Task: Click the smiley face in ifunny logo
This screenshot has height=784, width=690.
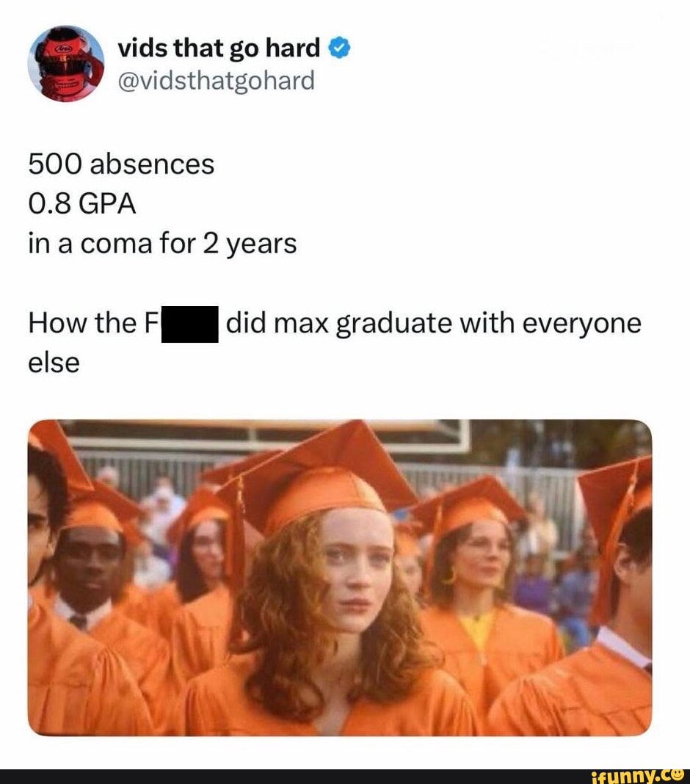Action: point(678,775)
